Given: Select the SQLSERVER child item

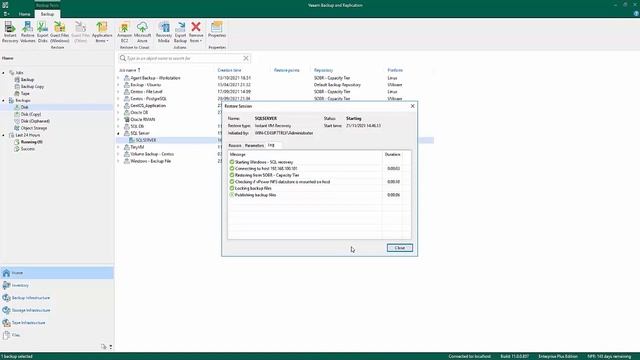Looking at the screenshot, I should point(146,140).
